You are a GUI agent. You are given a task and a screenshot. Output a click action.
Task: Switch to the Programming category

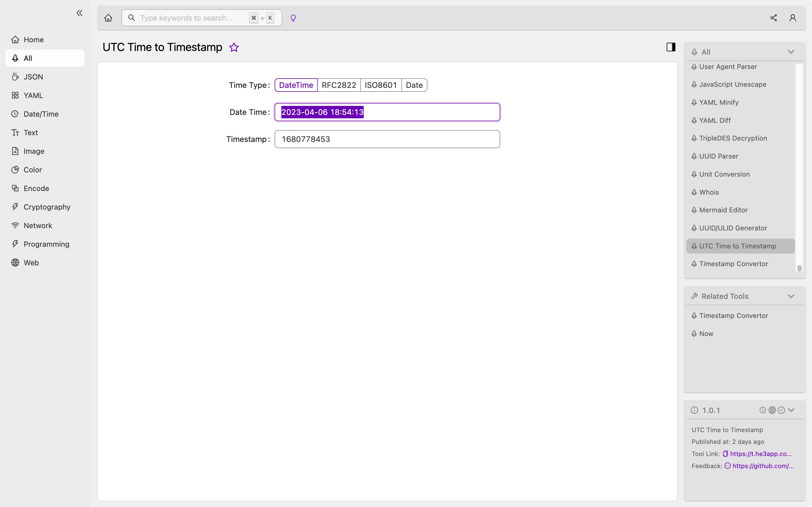tap(46, 244)
